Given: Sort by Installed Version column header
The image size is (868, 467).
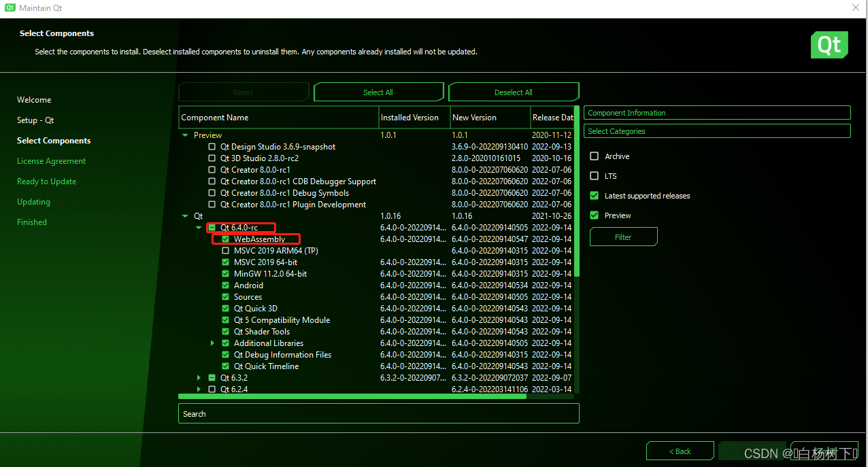Looking at the screenshot, I should coord(414,118).
